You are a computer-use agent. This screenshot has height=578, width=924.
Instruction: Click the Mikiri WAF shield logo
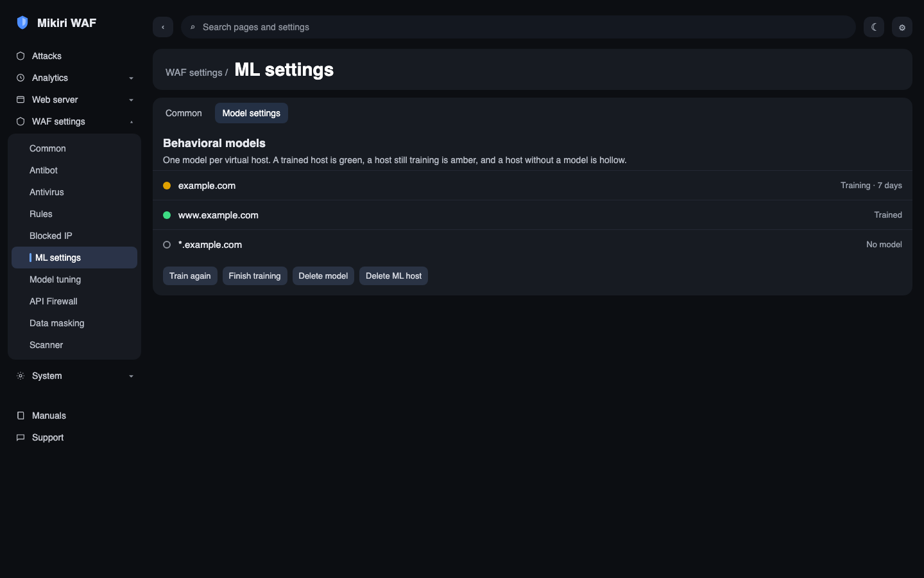tap(22, 22)
